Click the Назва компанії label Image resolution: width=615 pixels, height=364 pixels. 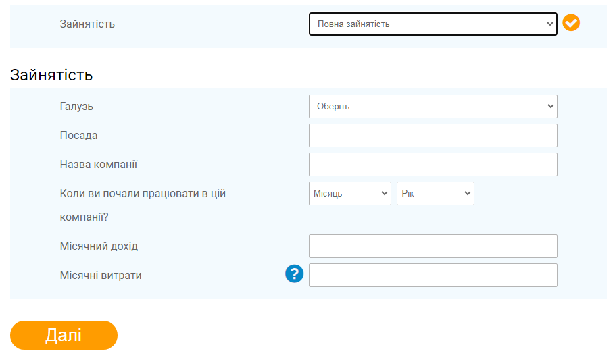click(x=99, y=165)
